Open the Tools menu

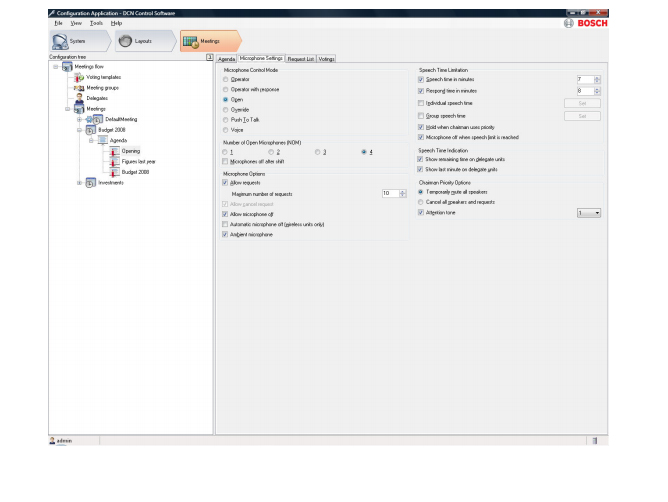click(96, 22)
